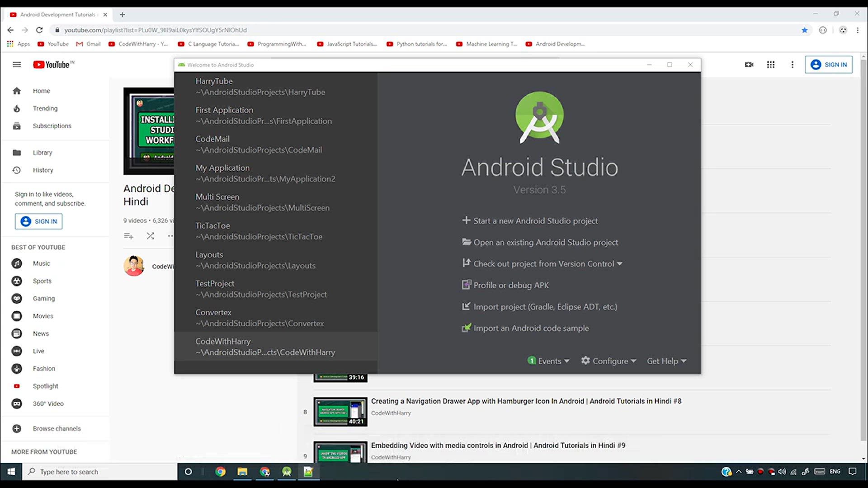
Task: Expand Check out project from Version Control
Action: coord(542,263)
